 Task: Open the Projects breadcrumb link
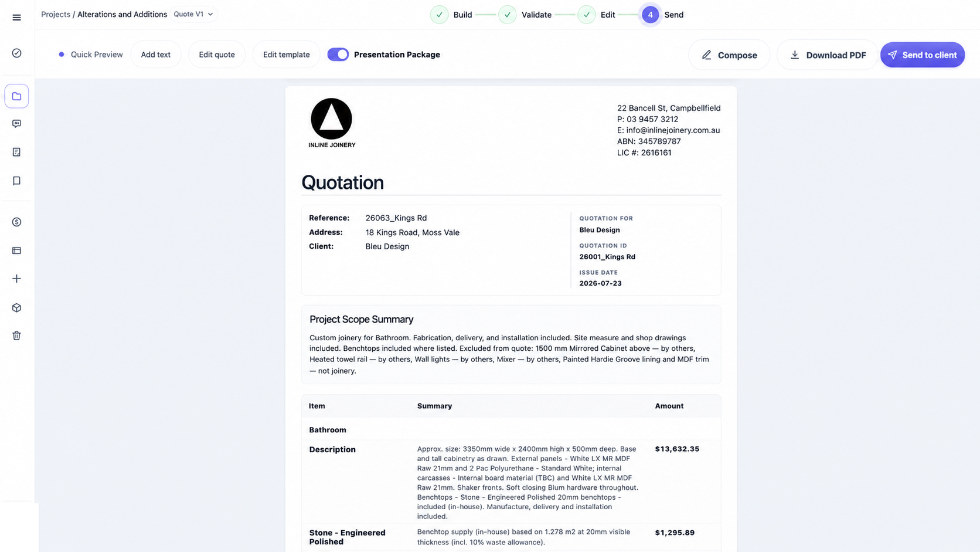pyautogui.click(x=56, y=14)
